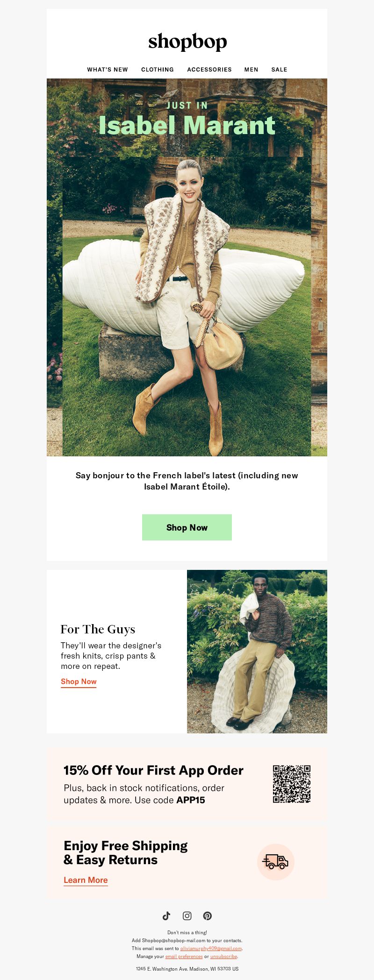
Task: Open the email preferences link
Action: click(184, 956)
